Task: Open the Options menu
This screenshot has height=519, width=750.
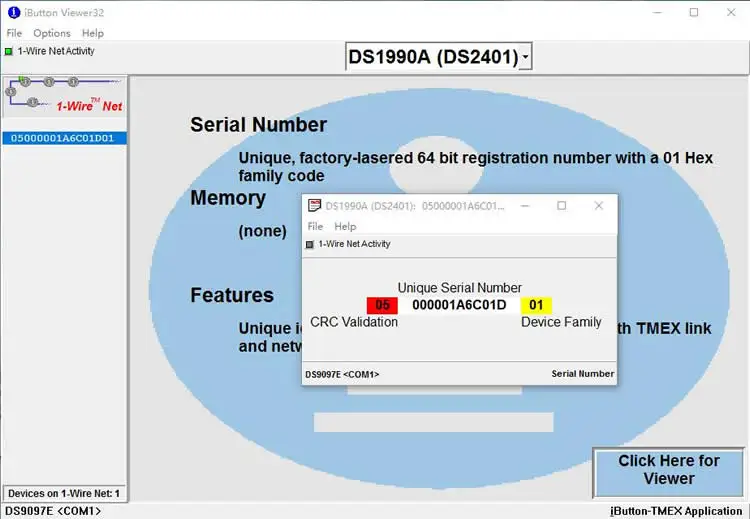Action: click(x=52, y=33)
